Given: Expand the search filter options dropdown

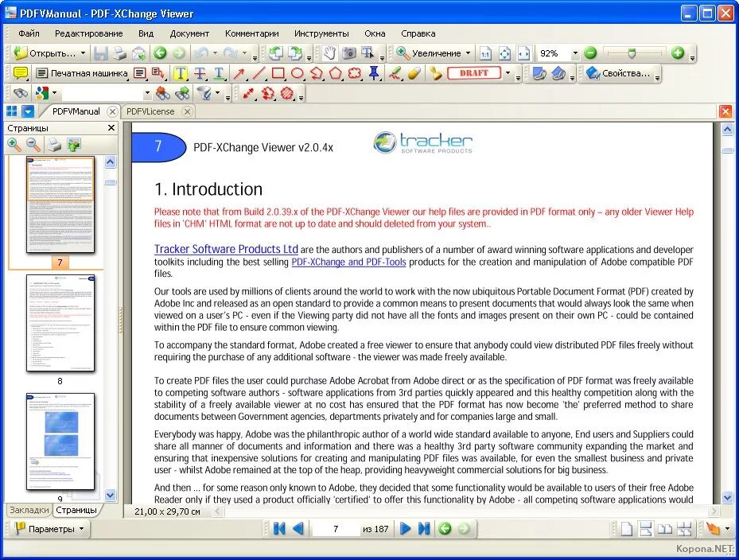Looking at the screenshot, I should (x=217, y=93).
